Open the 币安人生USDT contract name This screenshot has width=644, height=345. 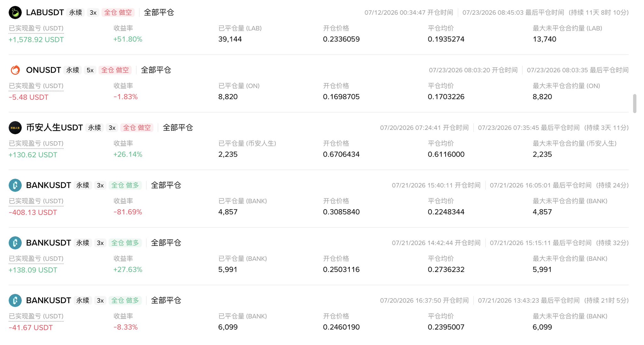[54, 128]
